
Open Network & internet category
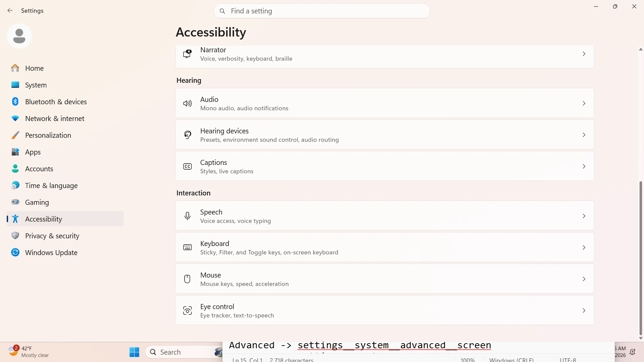click(65, 118)
